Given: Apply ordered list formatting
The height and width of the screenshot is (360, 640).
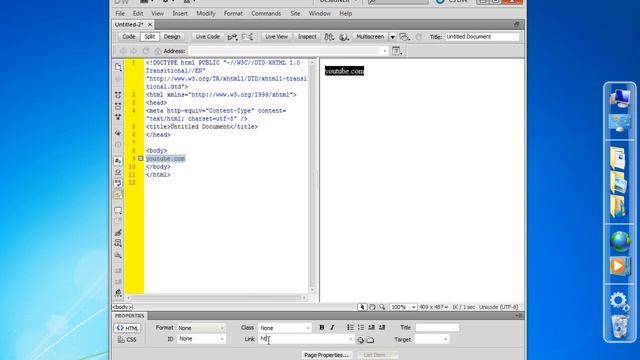Looking at the screenshot, I should click(x=361, y=327).
